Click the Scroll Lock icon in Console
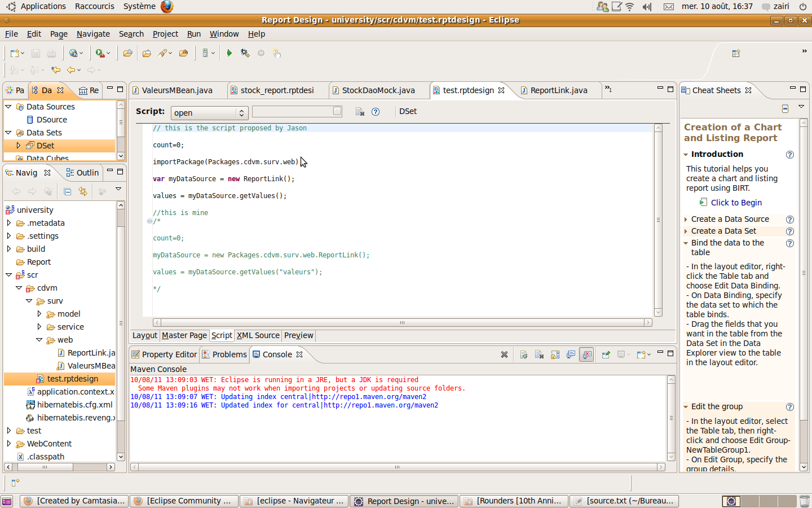Viewport: 812px width, 508px height. 555,354
